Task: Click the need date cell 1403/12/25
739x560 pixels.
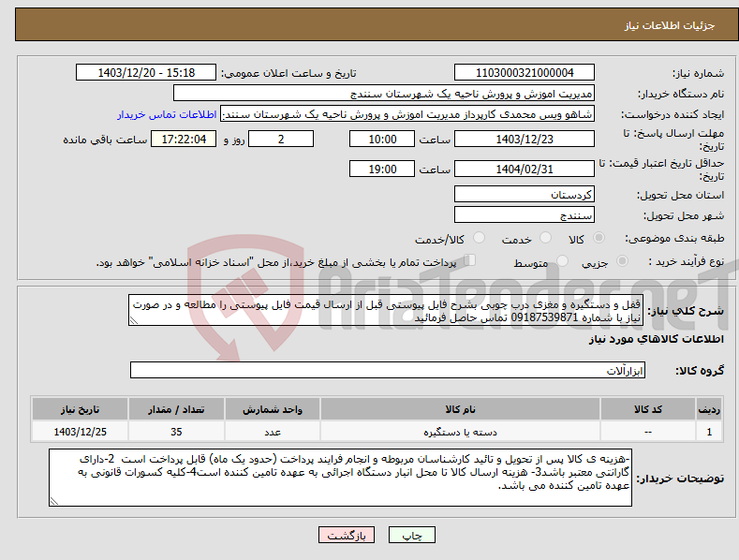Action: [81, 432]
